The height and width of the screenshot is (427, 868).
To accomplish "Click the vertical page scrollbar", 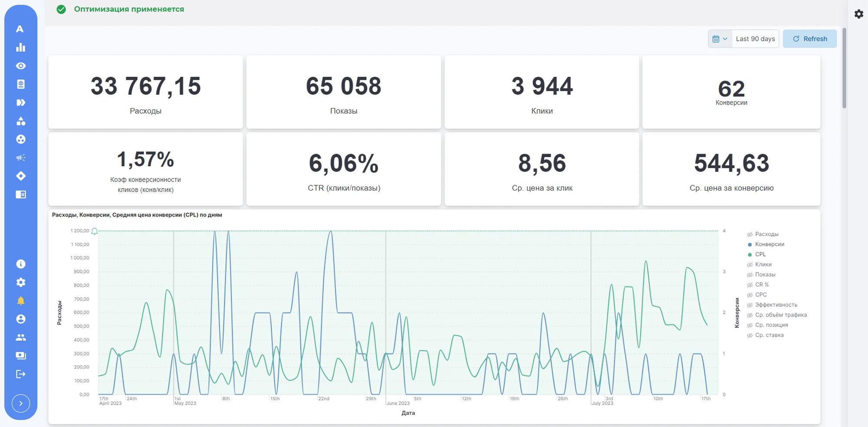I will click(x=844, y=68).
